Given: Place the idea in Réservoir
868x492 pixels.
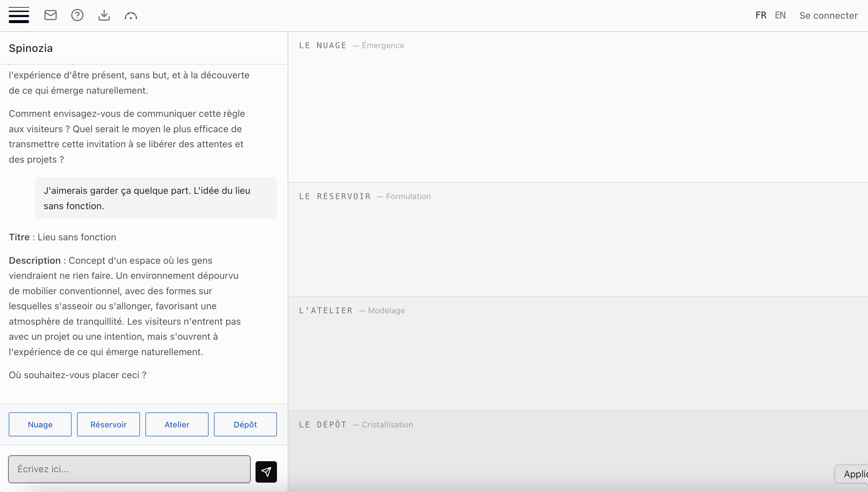Looking at the screenshot, I should pos(108,424).
